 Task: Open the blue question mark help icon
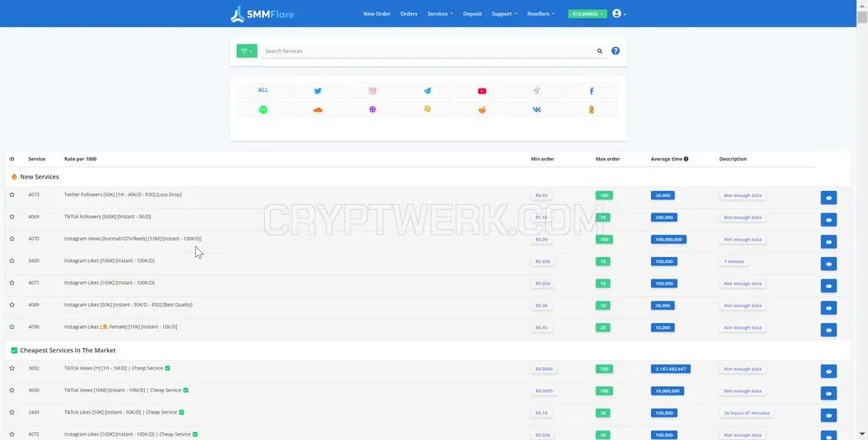[x=615, y=51]
